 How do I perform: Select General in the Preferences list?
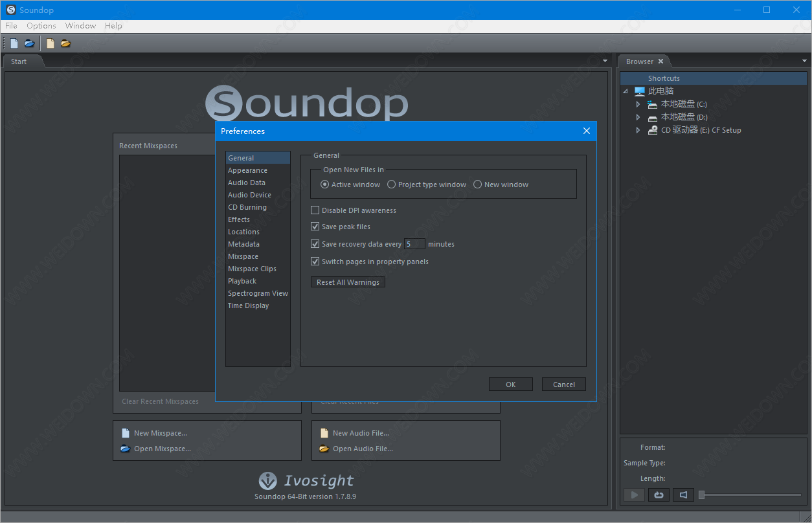click(x=258, y=158)
